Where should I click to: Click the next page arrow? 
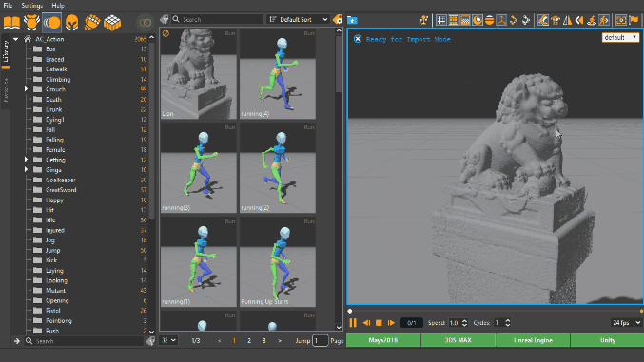pos(280,341)
